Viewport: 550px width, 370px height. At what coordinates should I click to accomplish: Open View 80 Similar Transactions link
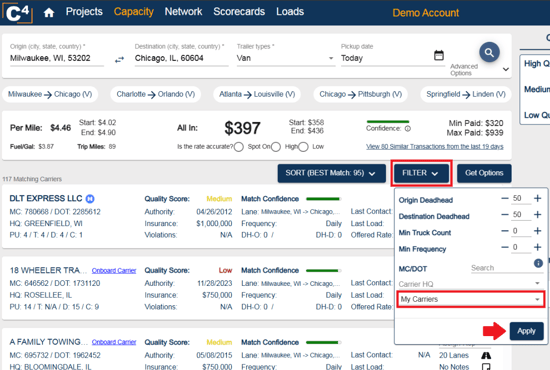click(x=435, y=147)
